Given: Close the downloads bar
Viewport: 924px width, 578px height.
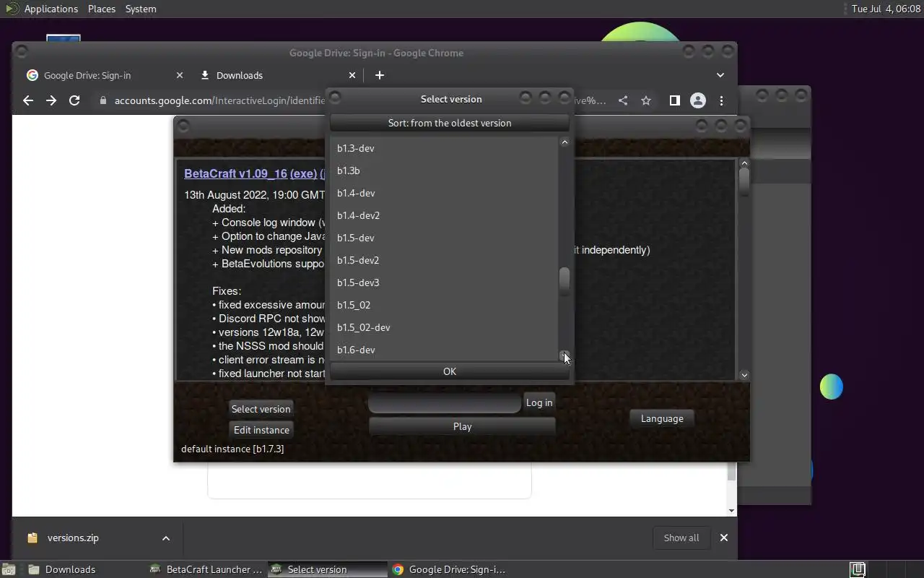Looking at the screenshot, I should tap(723, 538).
